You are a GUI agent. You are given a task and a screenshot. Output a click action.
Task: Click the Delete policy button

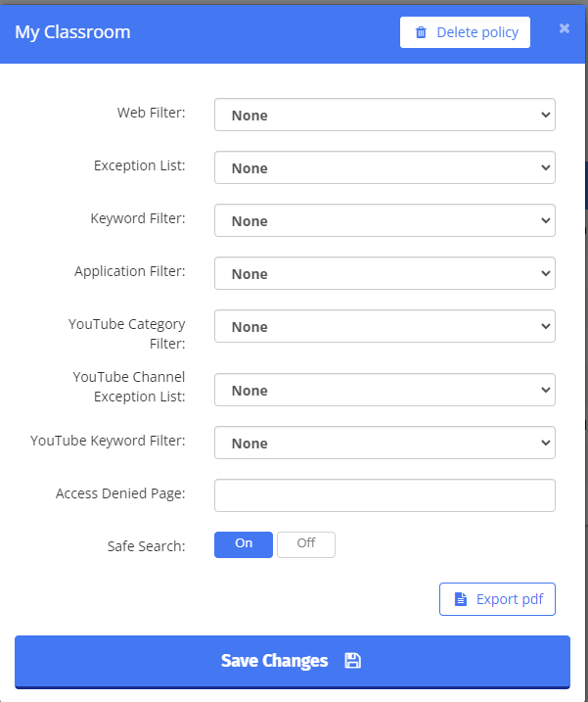(x=465, y=32)
